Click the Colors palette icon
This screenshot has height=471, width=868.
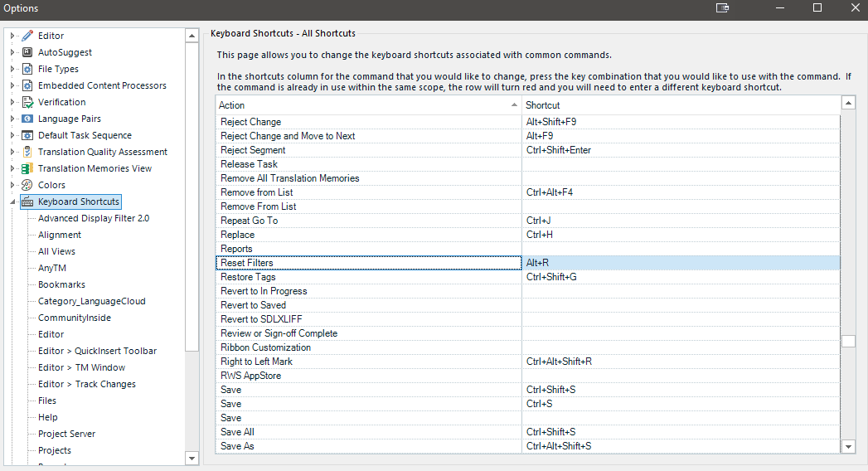pyautogui.click(x=27, y=186)
